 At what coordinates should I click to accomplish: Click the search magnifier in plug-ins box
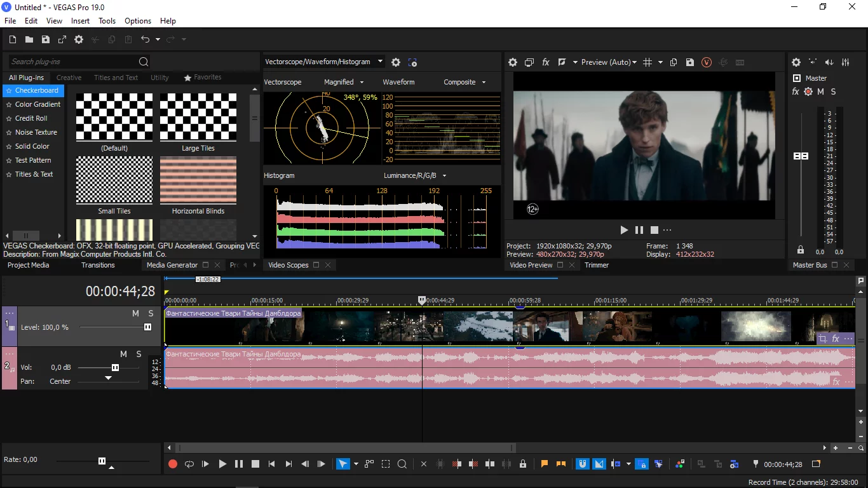pyautogui.click(x=144, y=62)
